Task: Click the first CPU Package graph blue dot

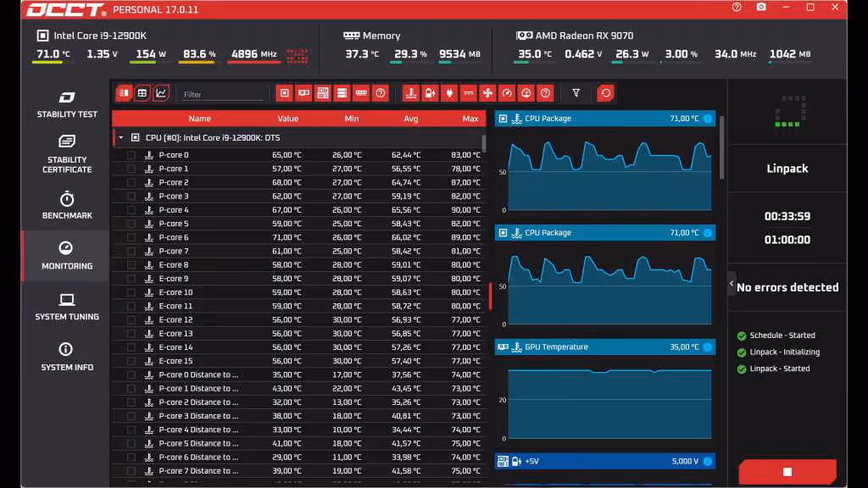Action: (x=708, y=119)
